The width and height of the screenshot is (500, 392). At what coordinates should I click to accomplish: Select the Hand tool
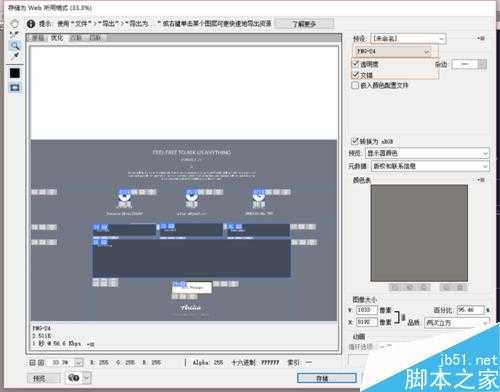[14, 24]
